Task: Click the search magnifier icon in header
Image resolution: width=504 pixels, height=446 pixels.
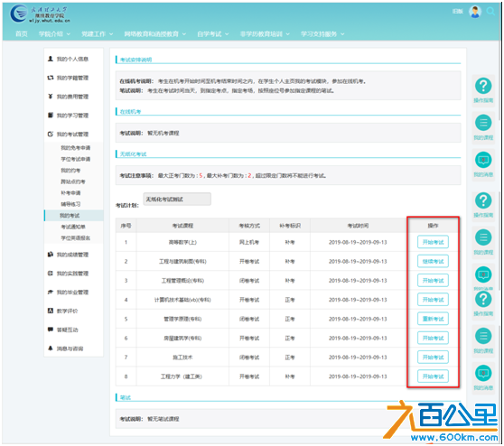Action: (x=490, y=12)
